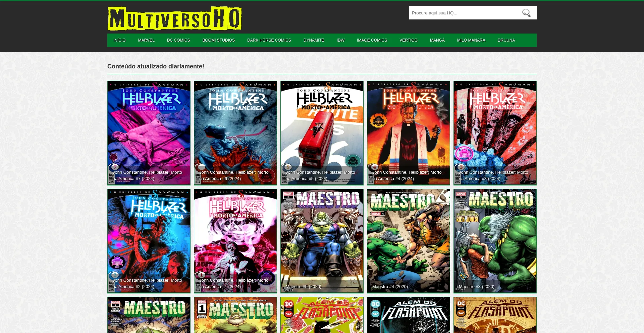This screenshot has height=333, width=644.
Task: Open IMAGE COMICS category
Action: 372,40
